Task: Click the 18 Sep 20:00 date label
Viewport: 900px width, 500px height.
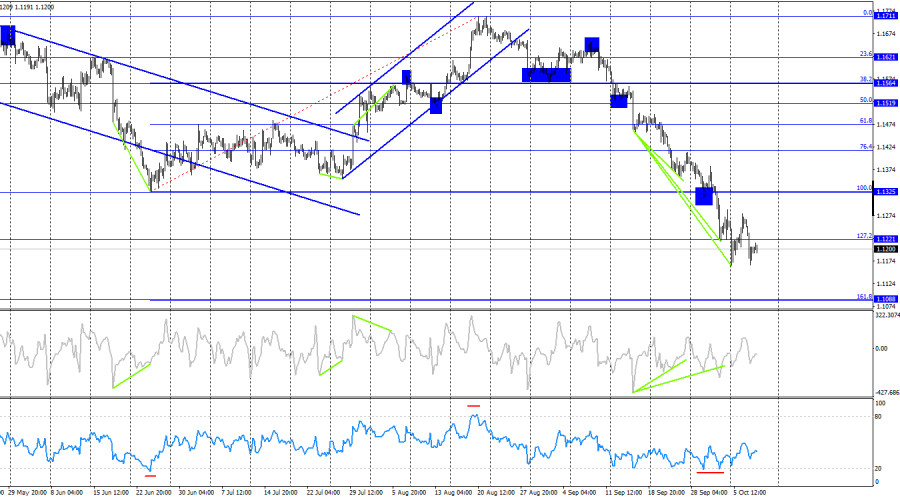Action: point(666,493)
